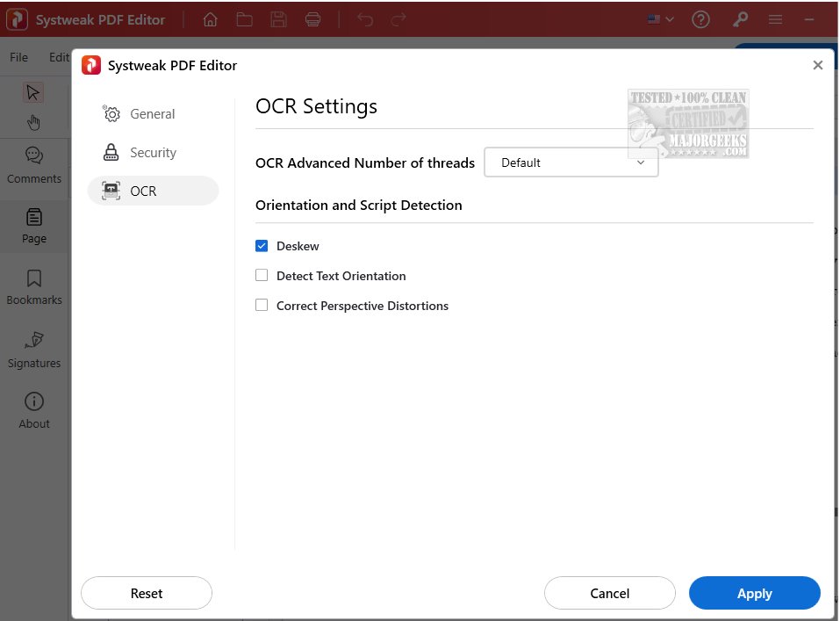
Task: Enable Correct Perspective Distortions checkbox
Action: 262,306
